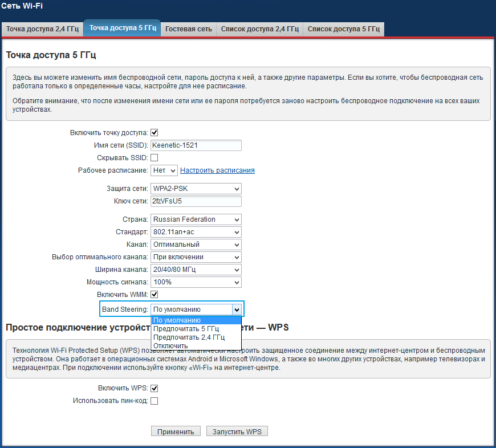Click the Настроить расписания link
The width and height of the screenshot is (496, 448).
(x=217, y=170)
